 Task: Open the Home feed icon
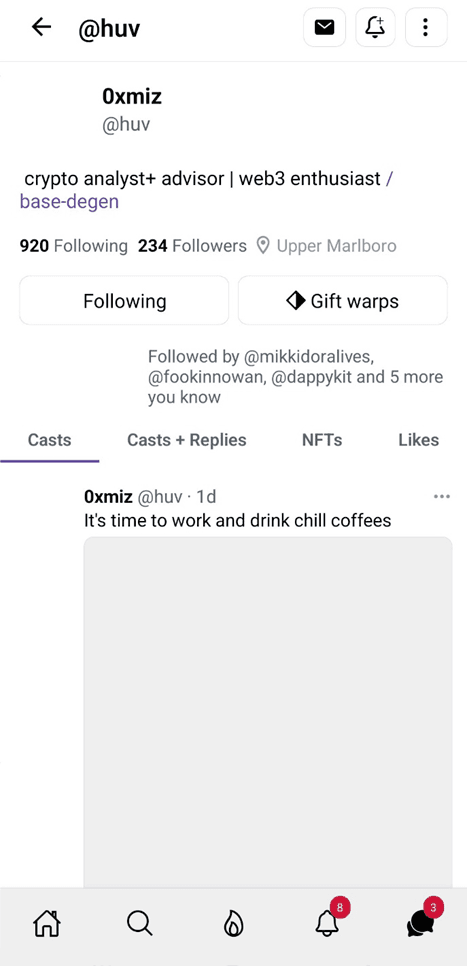47,923
